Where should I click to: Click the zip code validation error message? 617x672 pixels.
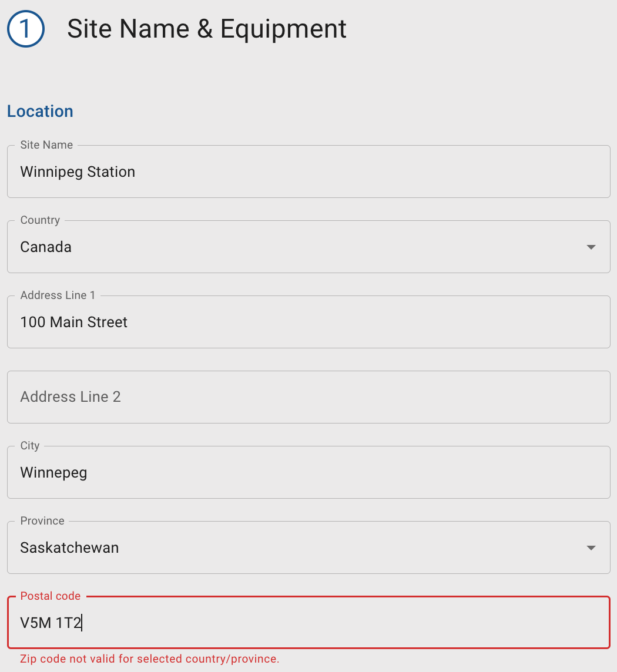click(x=149, y=658)
